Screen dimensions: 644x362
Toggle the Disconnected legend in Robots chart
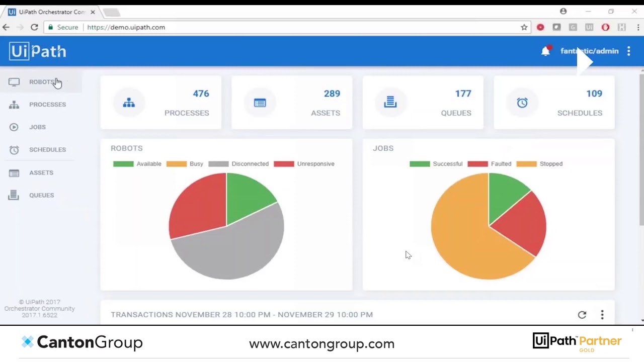tap(238, 164)
